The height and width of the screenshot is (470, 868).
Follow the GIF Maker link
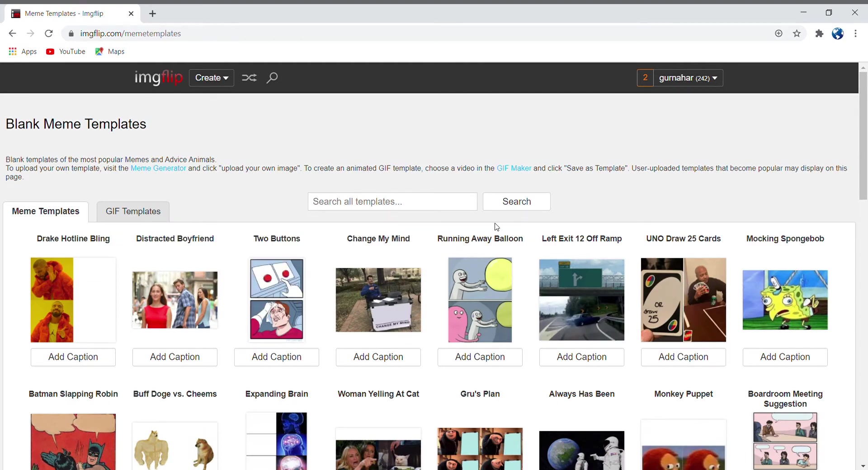[514, 168]
